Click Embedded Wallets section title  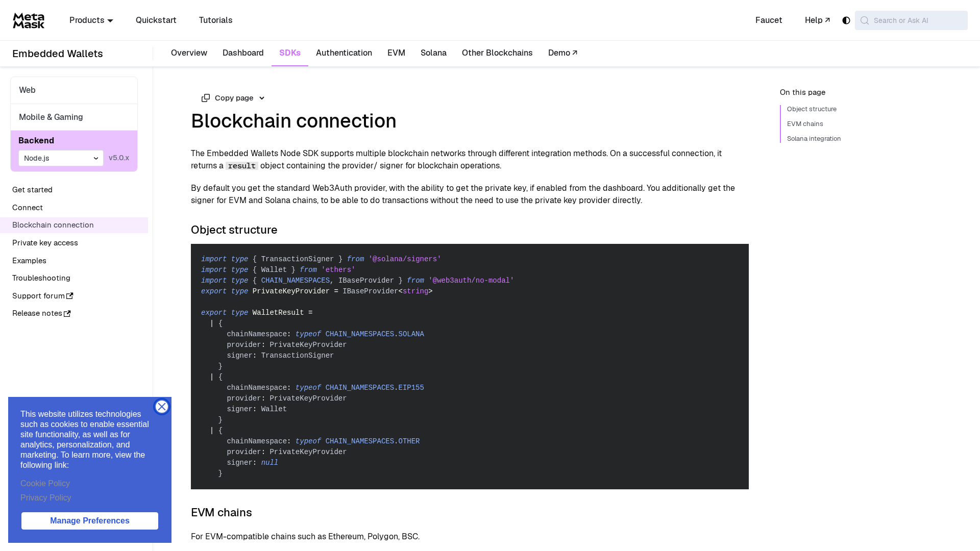pyautogui.click(x=58, y=54)
